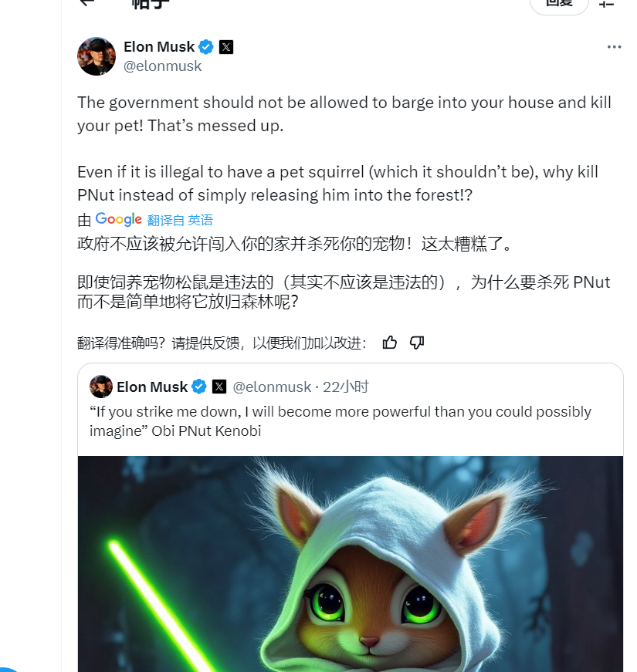Image resolution: width=637 pixels, height=672 pixels.
Task: Click the X affiliate badge in the post header
Action: point(226,47)
